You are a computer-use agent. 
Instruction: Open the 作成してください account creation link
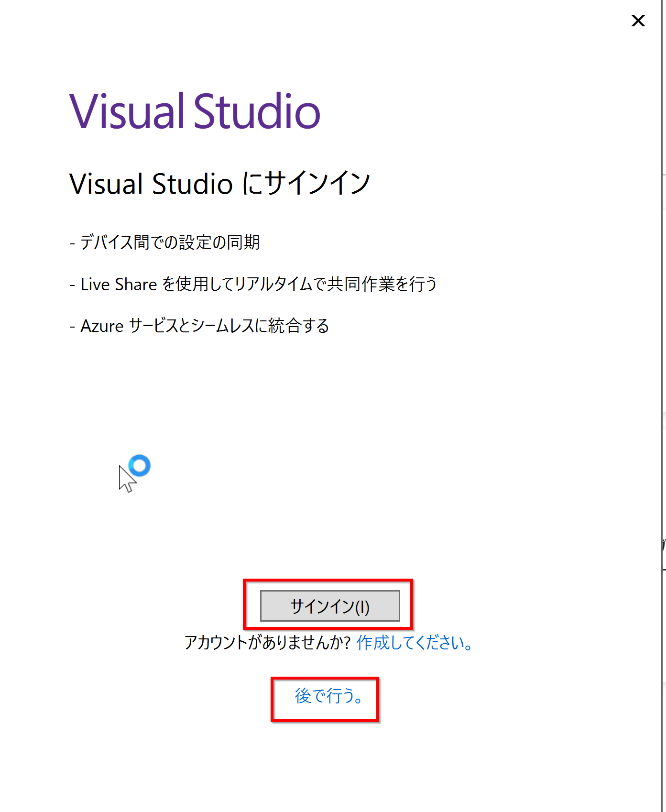click(415, 642)
